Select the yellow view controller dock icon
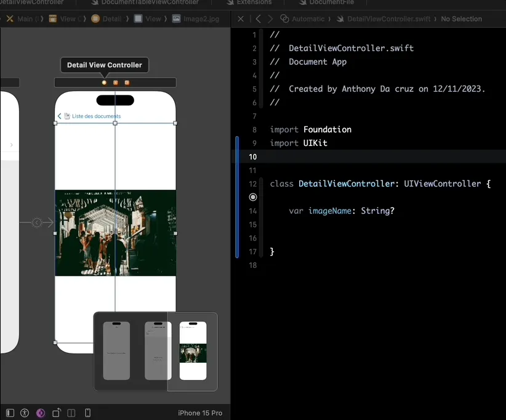Image resolution: width=506 pixels, height=420 pixels. 104,83
